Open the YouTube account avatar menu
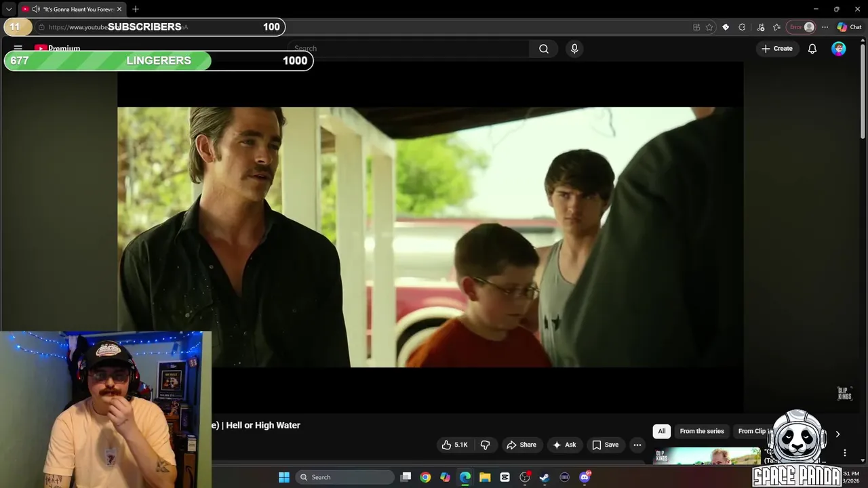Viewport: 868px width, 488px height. [839, 48]
